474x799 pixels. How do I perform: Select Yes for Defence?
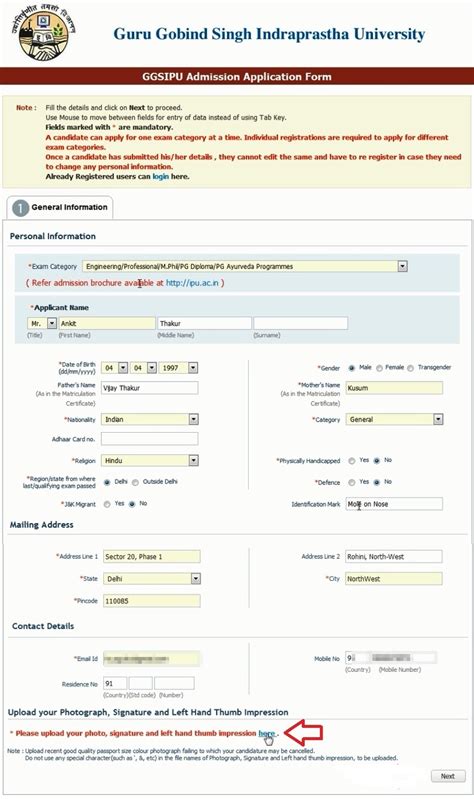(x=352, y=482)
